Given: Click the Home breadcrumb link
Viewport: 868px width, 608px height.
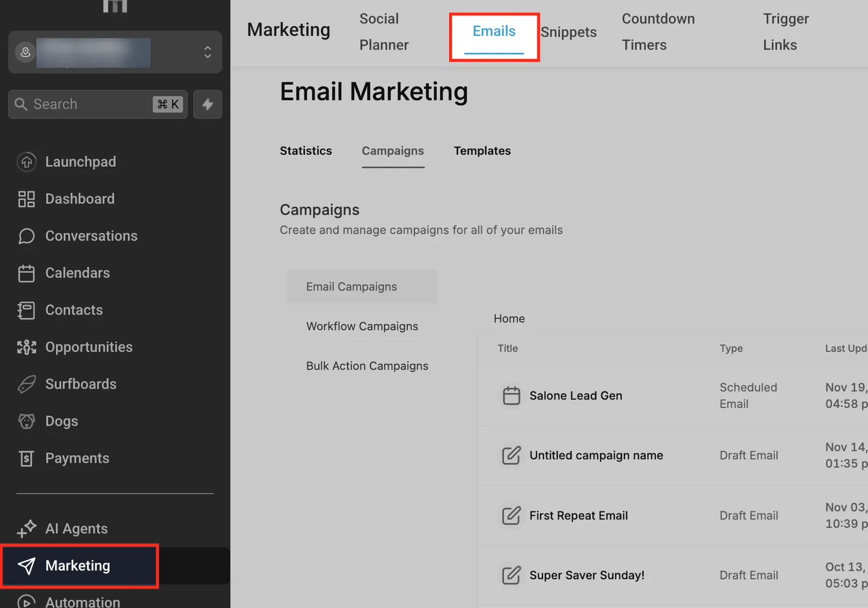Looking at the screenshot, I should pyautogui.click(x=509, y=319).
